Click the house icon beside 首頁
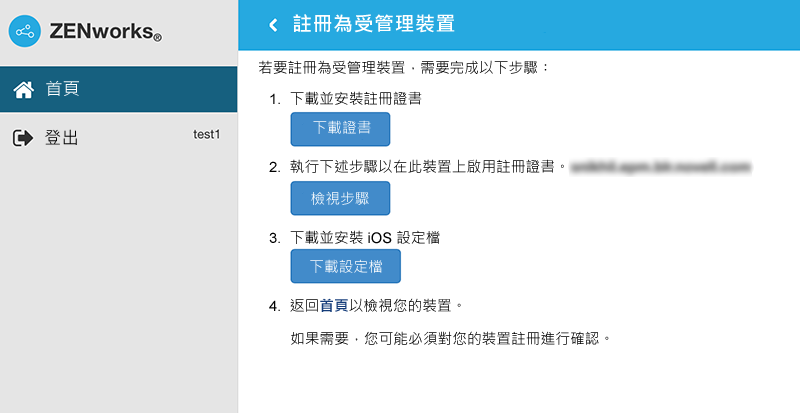The height and width of the screenshot is (413, 800). 24,90
